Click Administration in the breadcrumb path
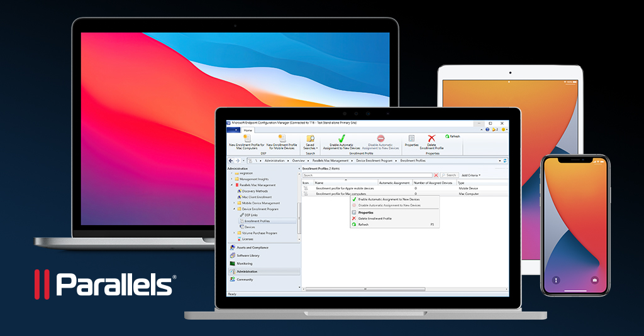 pyautogui.click(x=274, y=161)
